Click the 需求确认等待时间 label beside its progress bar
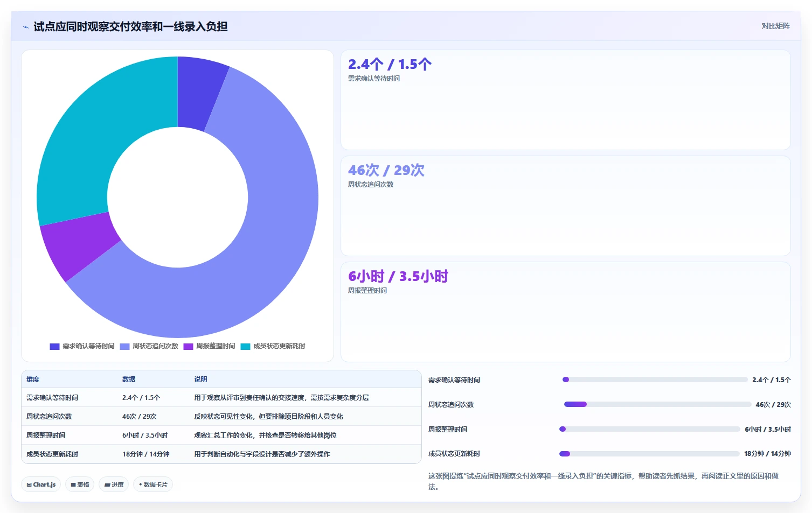The width and height of the screenshot is (812, 513). 454,380
